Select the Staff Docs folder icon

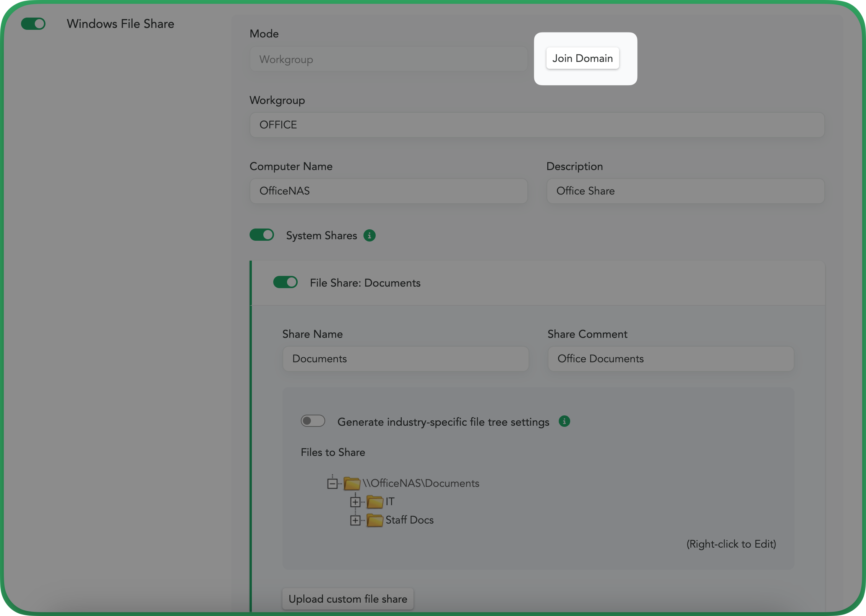[x=375, y=520]
